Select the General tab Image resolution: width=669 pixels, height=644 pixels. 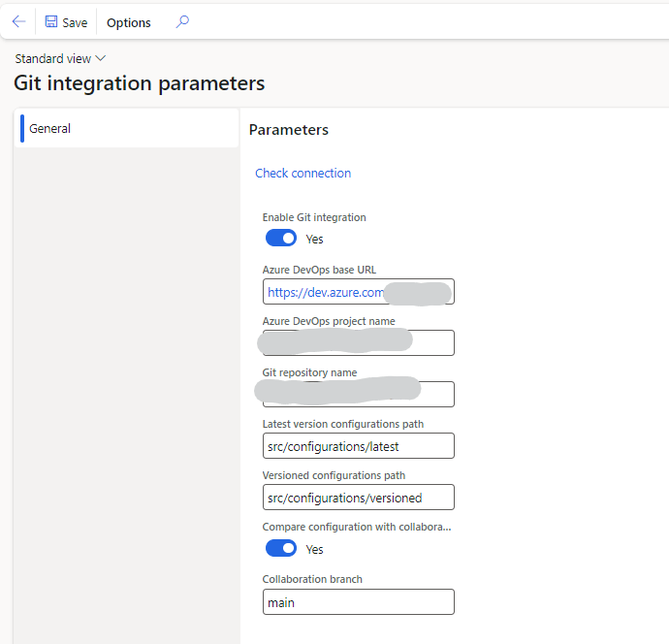point(50,128)
